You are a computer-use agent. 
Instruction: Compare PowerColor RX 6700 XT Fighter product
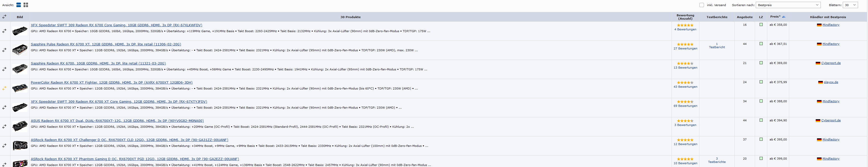pyautogui.click(x=4, y=88)
